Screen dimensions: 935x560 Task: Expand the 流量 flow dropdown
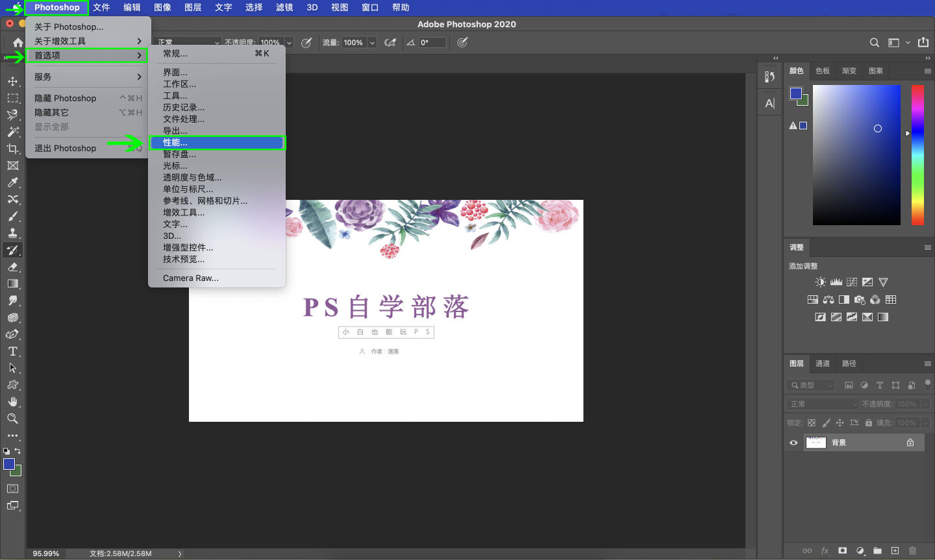pos(372,43)
